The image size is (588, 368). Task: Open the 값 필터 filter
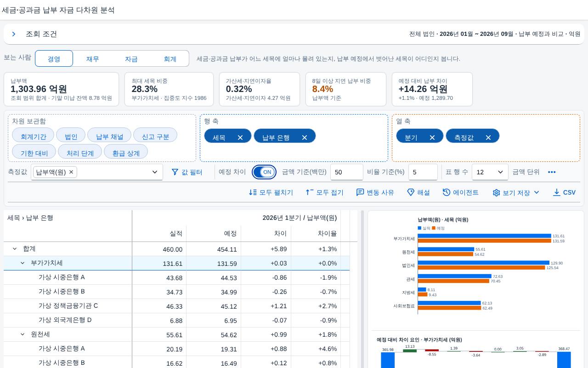pyautogui.click(x=187, y=172)
